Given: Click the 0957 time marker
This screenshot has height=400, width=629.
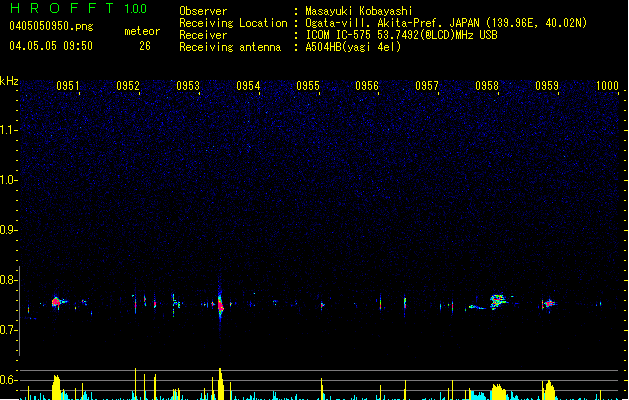Looking at the screenshot, I should coord(427,86).
